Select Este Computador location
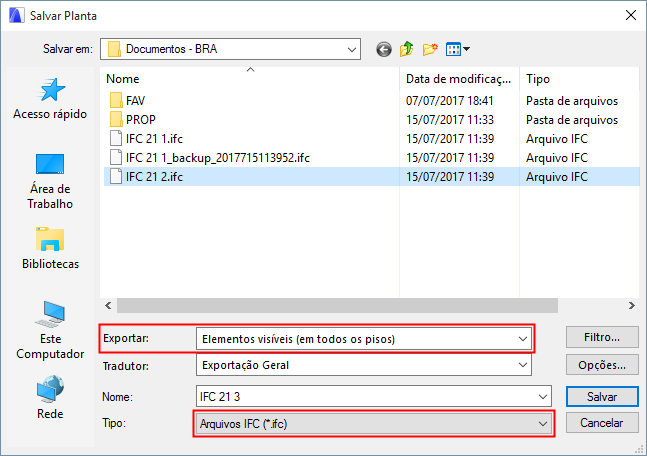Image resolution: width=647 pixels, height=456 pixels. click(x=50, y=330)
